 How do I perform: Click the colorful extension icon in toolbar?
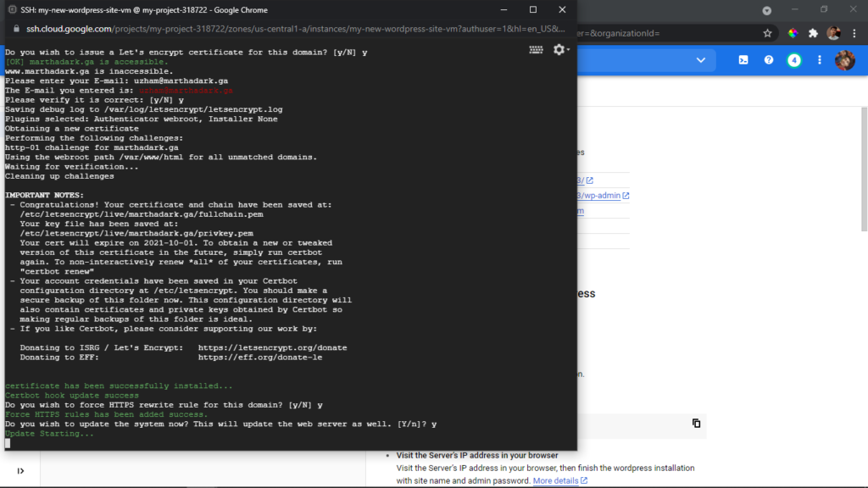(793, 33)
